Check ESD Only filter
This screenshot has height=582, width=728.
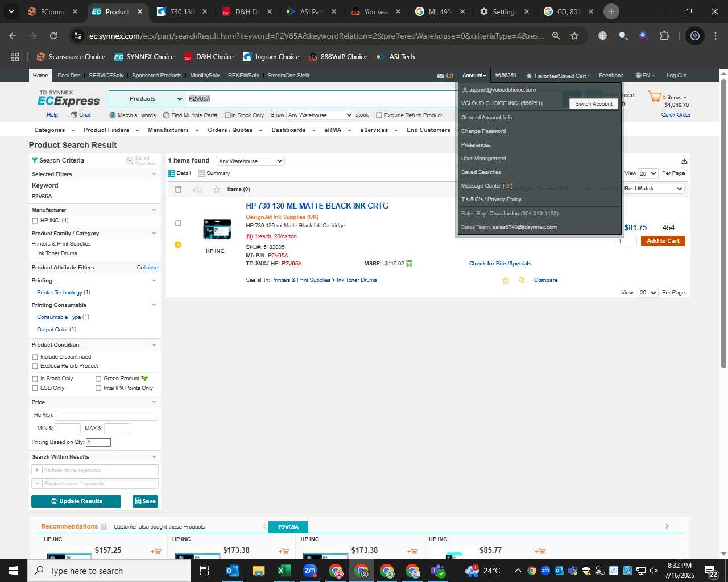coord(35,388)
